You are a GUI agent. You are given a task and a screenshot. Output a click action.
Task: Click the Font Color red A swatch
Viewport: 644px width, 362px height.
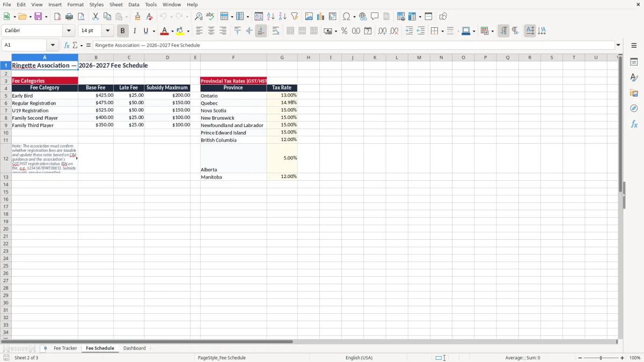tap(164, 31)
